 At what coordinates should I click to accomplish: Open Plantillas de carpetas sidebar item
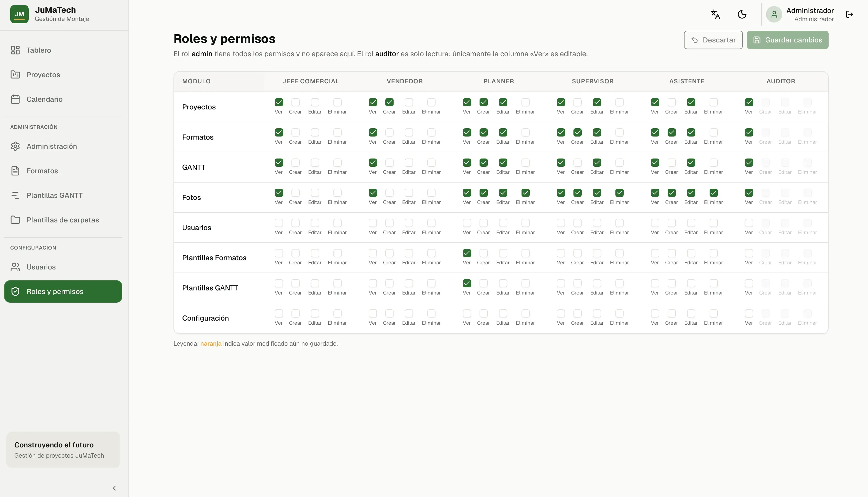coord(63,220)
